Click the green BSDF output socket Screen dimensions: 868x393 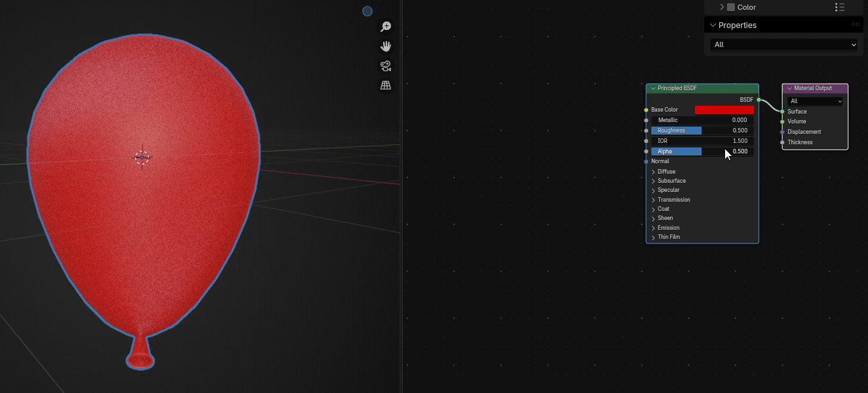pyautogui.click(x=758, y=100)
